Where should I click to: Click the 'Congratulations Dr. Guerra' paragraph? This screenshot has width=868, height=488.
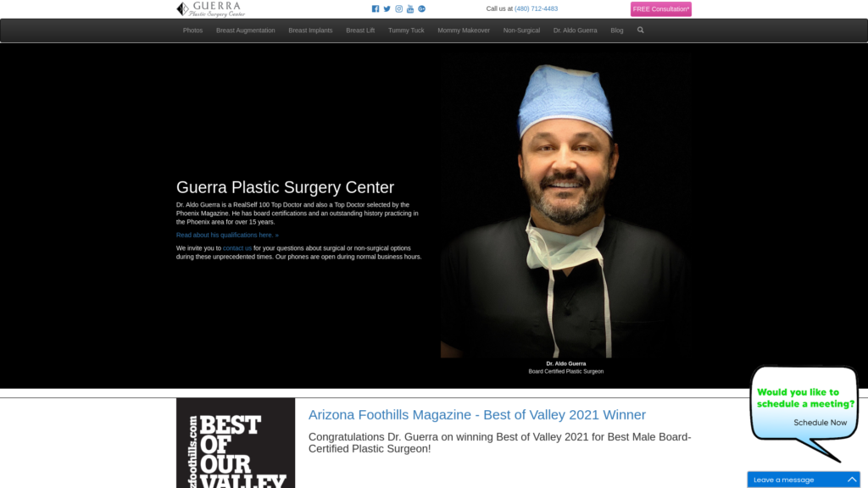(x=500, y=443)
